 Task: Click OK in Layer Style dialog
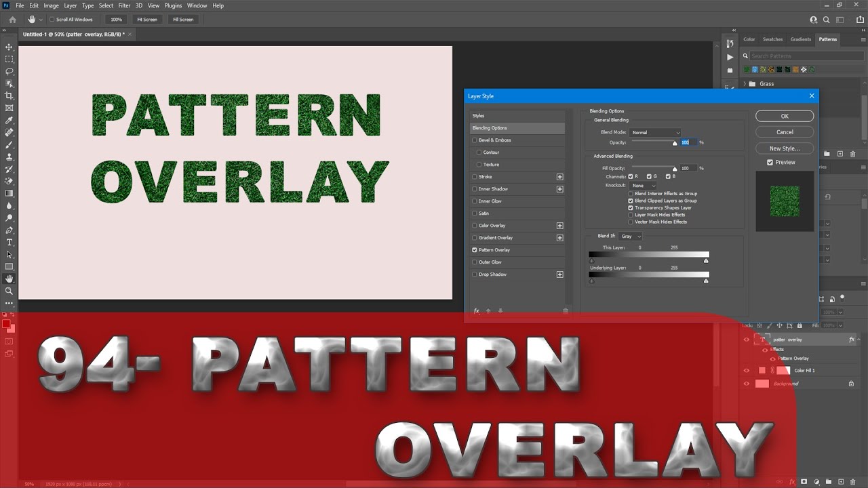[x=785, y=117]
